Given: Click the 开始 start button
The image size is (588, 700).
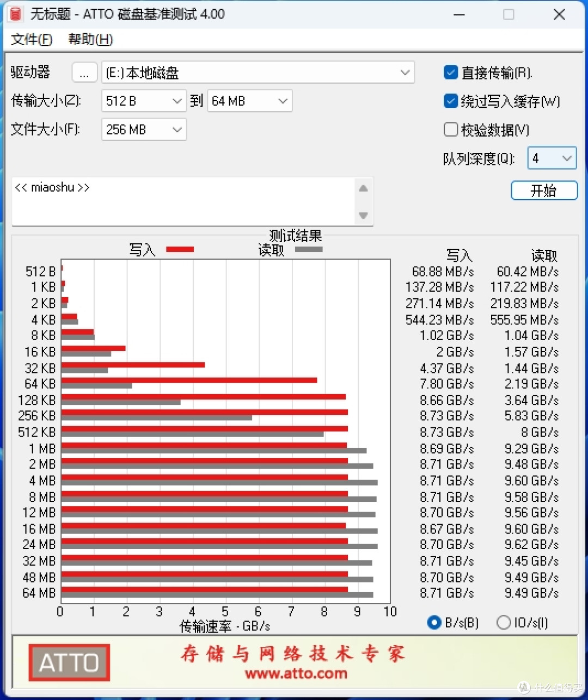Looking at the screenshot, I should click(544, 191).
